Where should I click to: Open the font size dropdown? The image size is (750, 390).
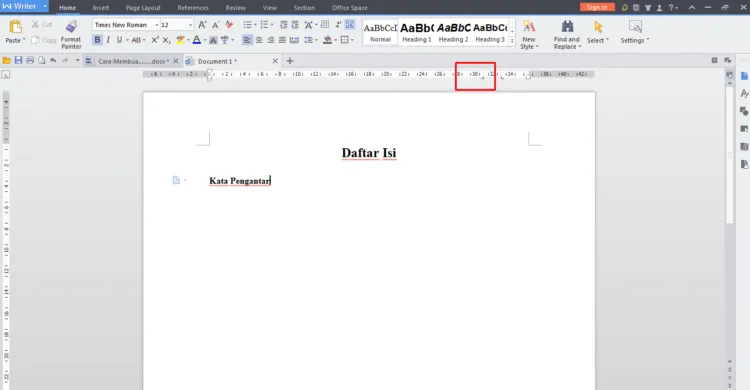coord(190,25)
